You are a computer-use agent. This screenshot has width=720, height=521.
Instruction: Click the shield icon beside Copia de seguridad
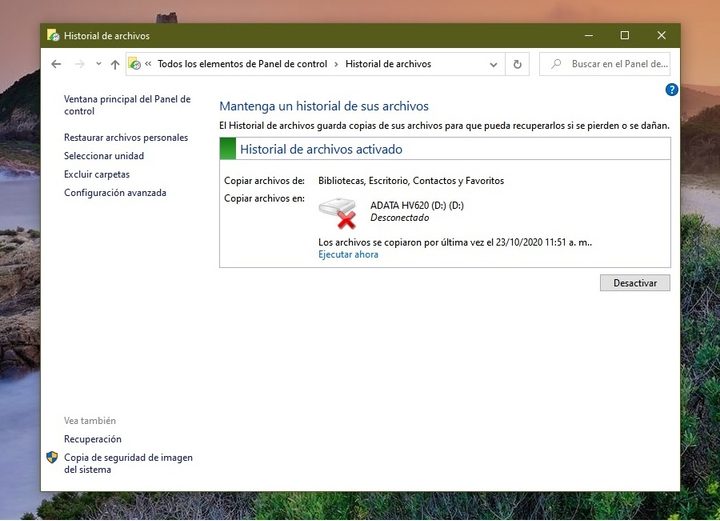(x=52, y=457)
